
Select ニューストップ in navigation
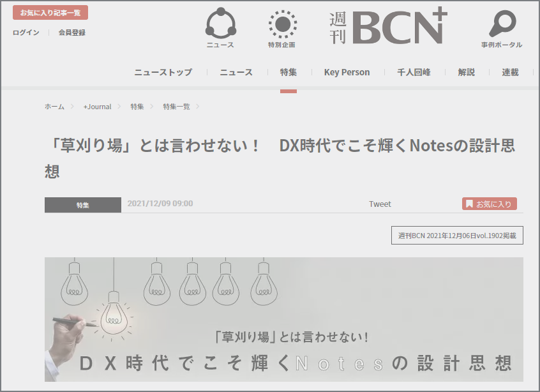point(163,72)
